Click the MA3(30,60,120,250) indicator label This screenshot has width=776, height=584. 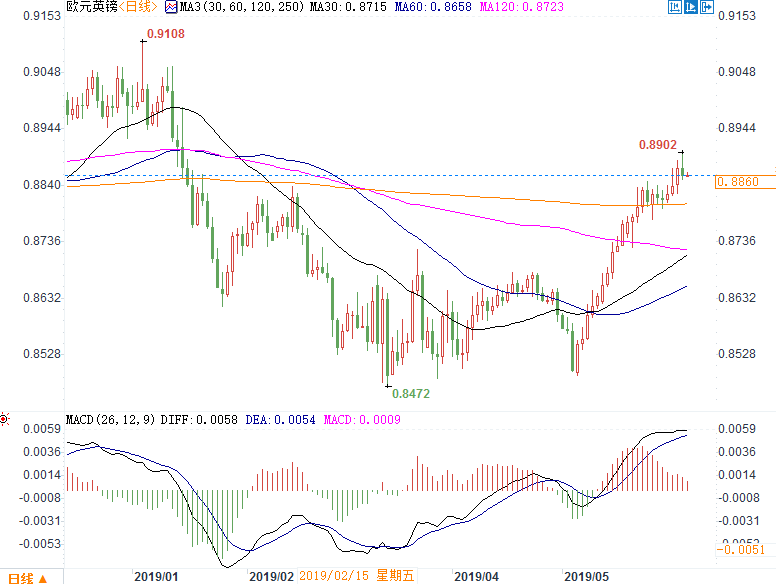tap(223, 8)
